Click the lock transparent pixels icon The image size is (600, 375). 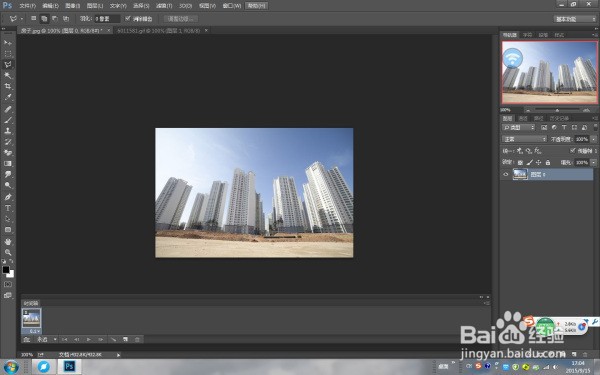click(520, 163)
